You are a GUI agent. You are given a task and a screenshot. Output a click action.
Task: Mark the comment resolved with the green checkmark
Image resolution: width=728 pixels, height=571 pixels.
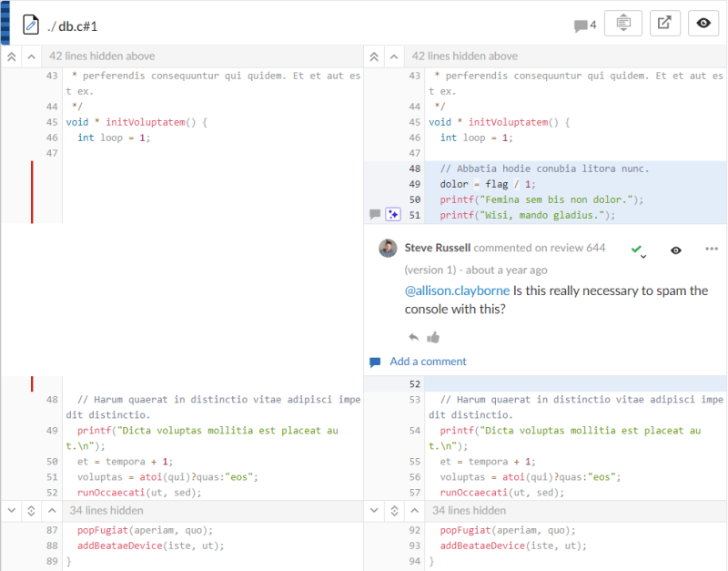tap(637, 246)
